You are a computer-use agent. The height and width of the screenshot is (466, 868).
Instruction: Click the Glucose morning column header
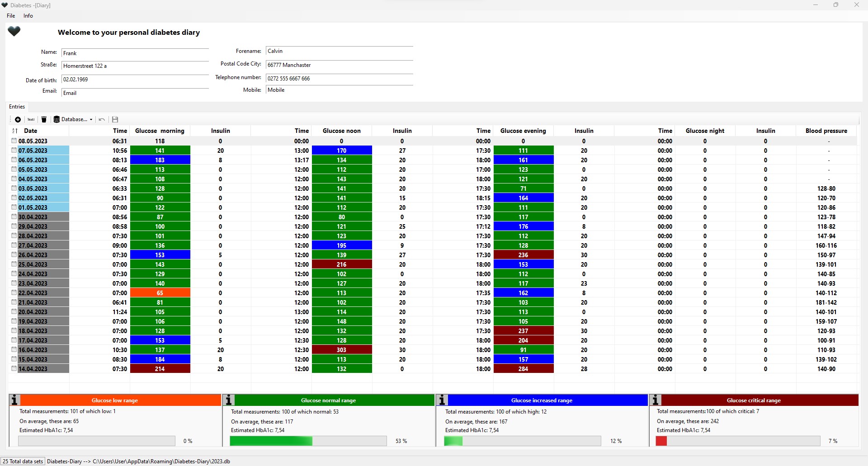160,131
